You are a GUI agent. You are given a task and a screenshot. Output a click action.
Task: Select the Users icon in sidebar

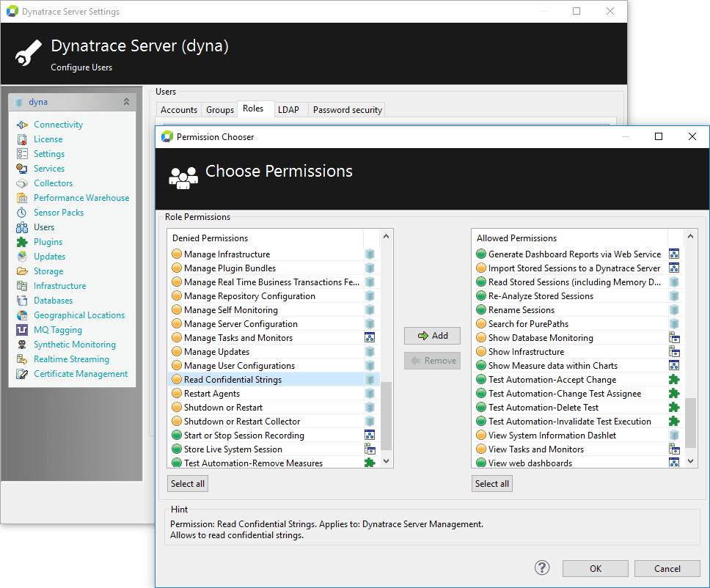[22, 227]
